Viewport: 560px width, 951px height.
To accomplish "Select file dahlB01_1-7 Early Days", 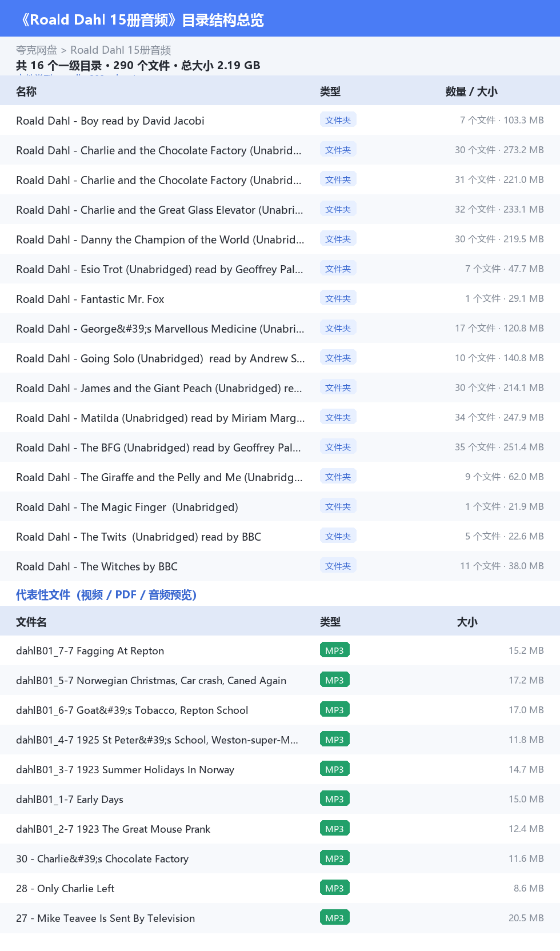I will [70, 800].
